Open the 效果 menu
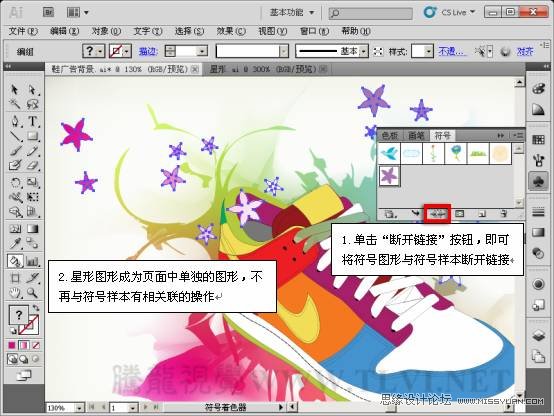 [x=231, y=31]
